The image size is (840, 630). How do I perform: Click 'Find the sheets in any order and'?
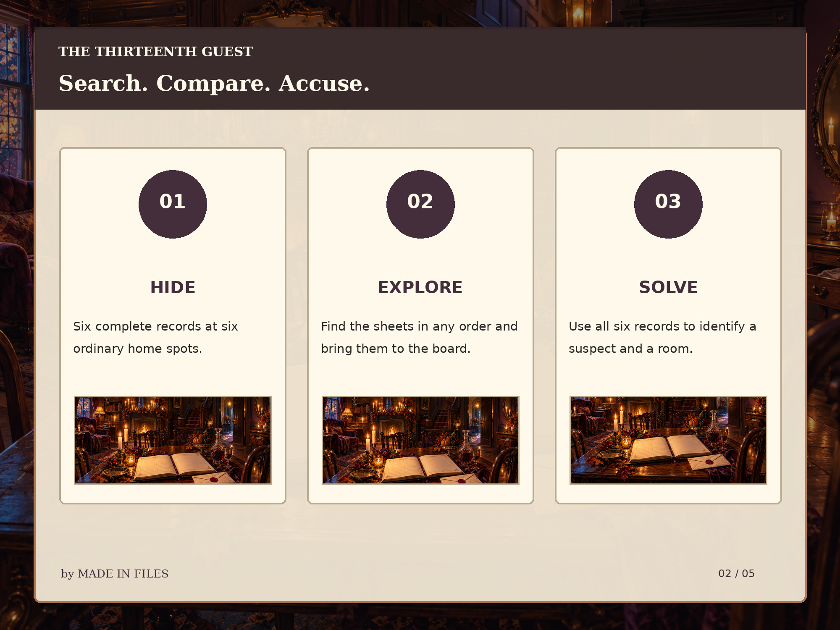click(x=419, y=326)
